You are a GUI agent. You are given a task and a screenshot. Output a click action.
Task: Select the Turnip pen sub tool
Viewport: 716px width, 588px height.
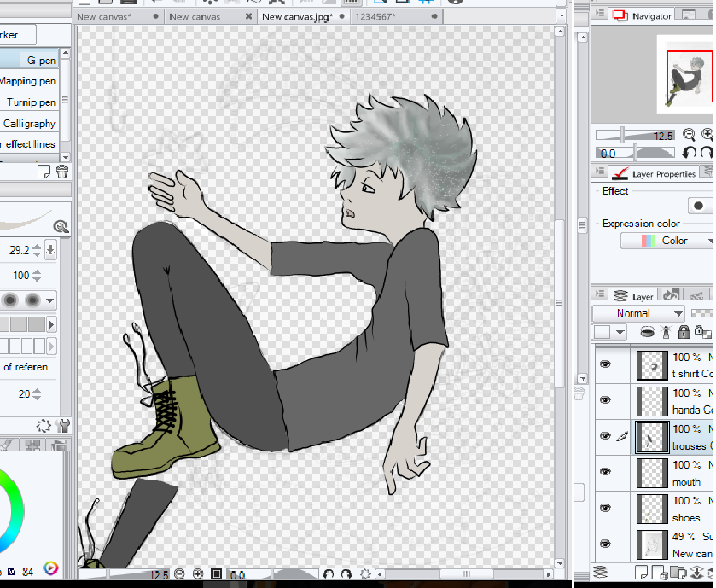tap(31, 102)
